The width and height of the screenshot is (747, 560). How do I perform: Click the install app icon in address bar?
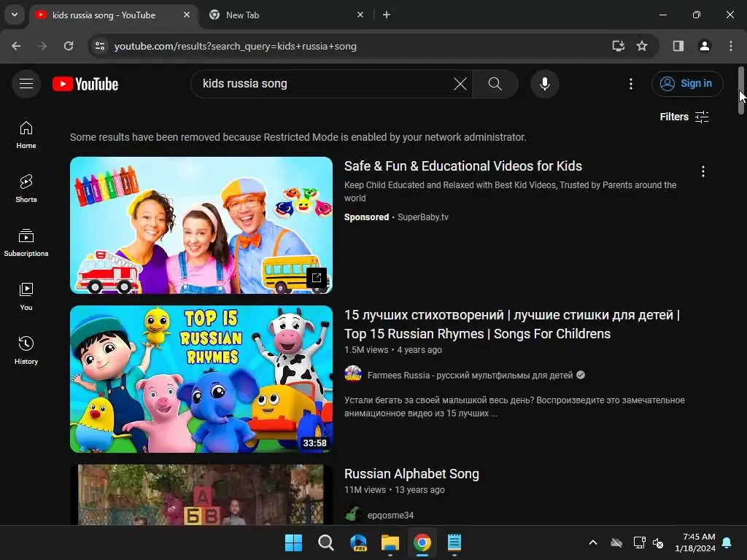(x=619, y=46)
